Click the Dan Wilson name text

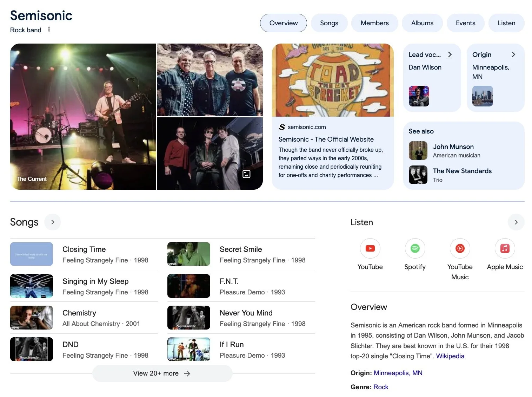click(425, 67)
